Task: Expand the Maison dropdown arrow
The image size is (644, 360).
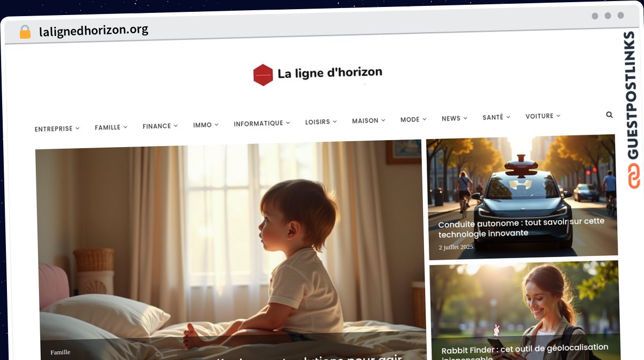Action: pos(383,120)
